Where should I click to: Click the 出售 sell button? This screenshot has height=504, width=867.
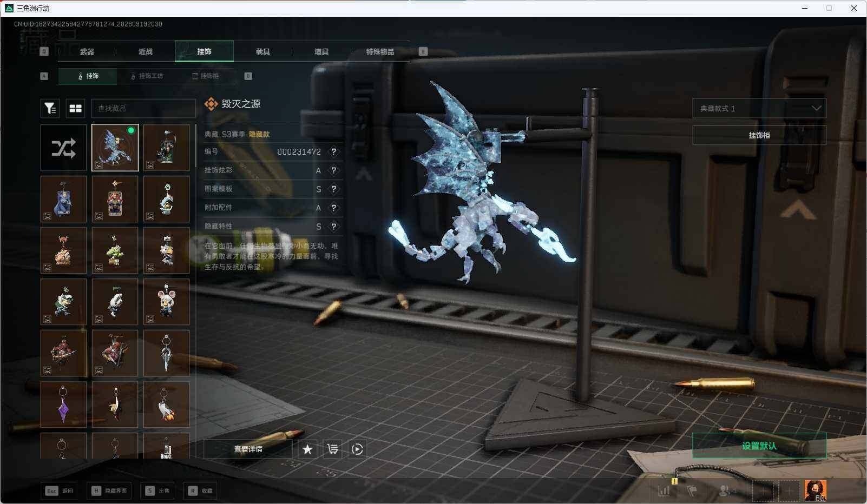157,490
